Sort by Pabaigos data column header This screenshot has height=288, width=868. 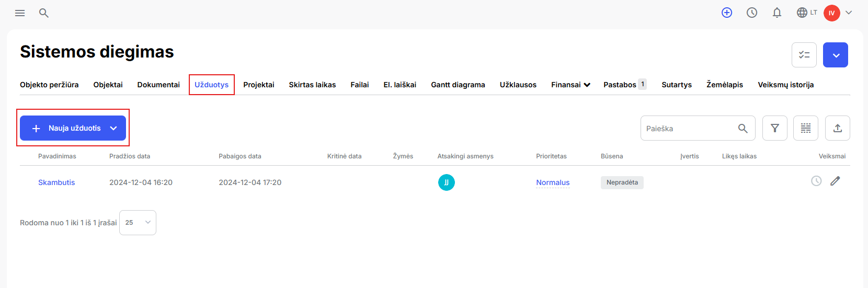240,156
